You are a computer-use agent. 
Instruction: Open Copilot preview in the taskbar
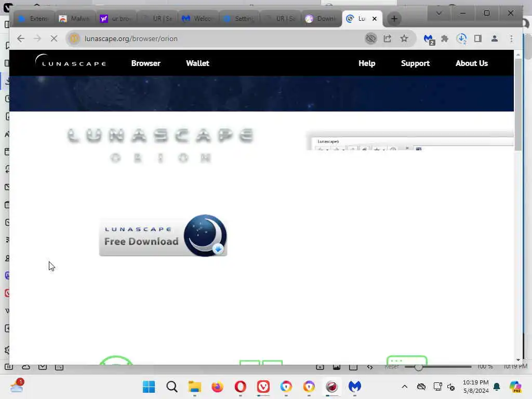coord(515,387)
